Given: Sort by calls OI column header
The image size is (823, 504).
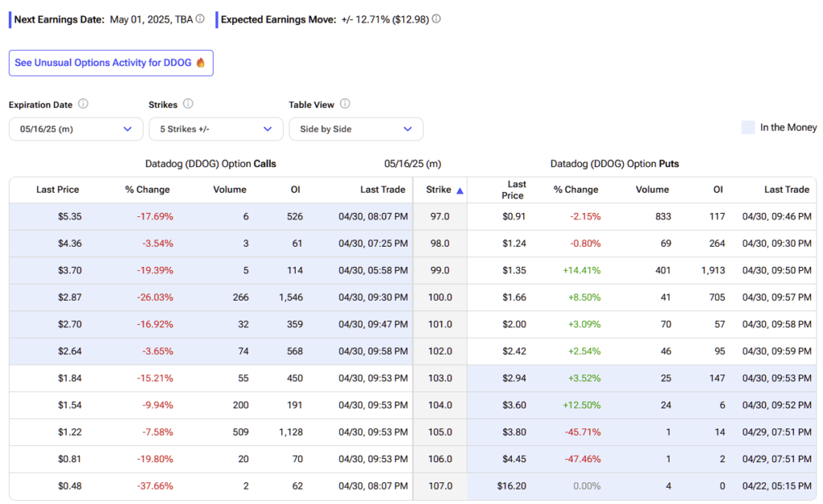Looking at the screenshot, I should coord(296,190).
